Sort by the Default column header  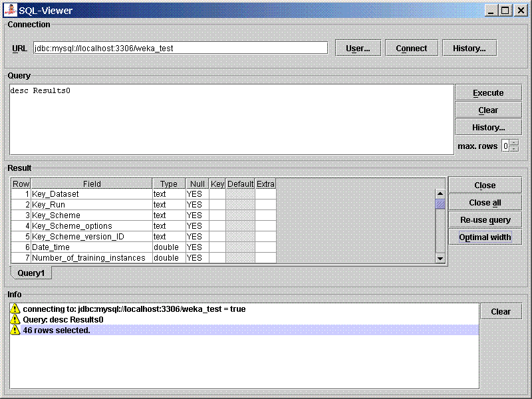tap(240, 184)
